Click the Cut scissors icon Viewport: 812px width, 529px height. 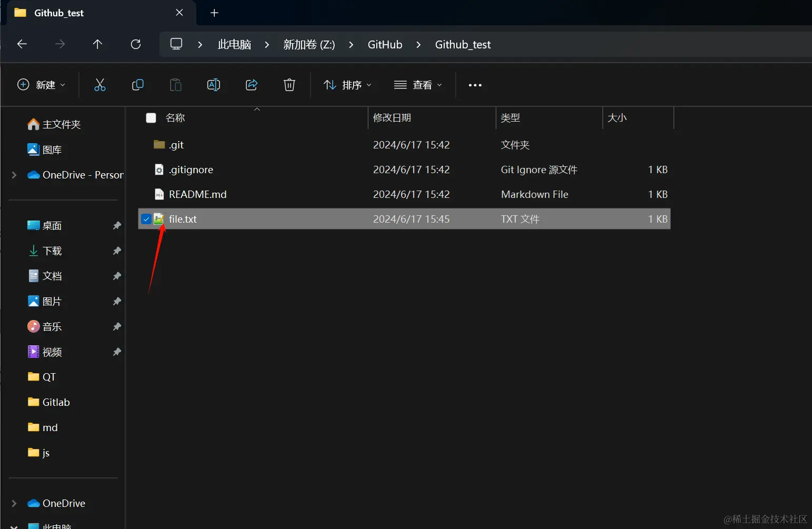click(x=100, y=85)
